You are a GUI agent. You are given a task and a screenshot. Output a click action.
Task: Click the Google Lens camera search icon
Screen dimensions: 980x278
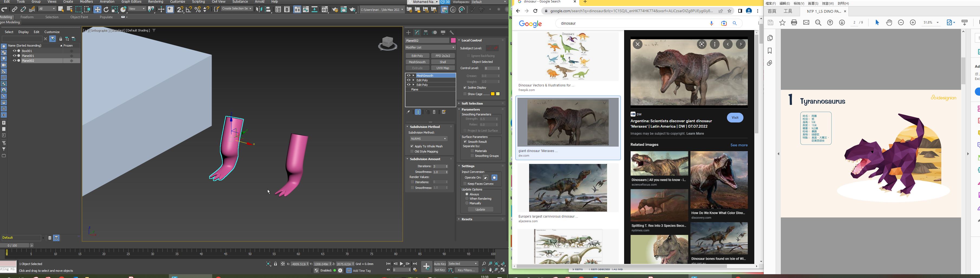point(724,24)
